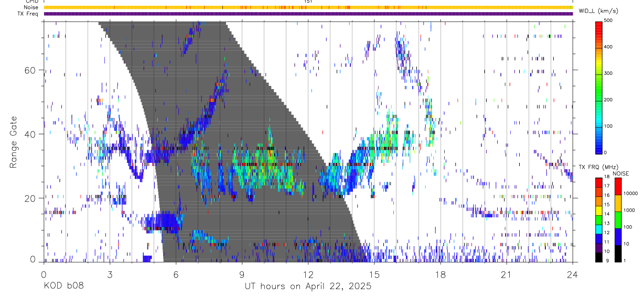Screen dimensions: 644x297
Task: Select the 'Noise' row label
Action: pyautogui.click(x=31, y=7)
